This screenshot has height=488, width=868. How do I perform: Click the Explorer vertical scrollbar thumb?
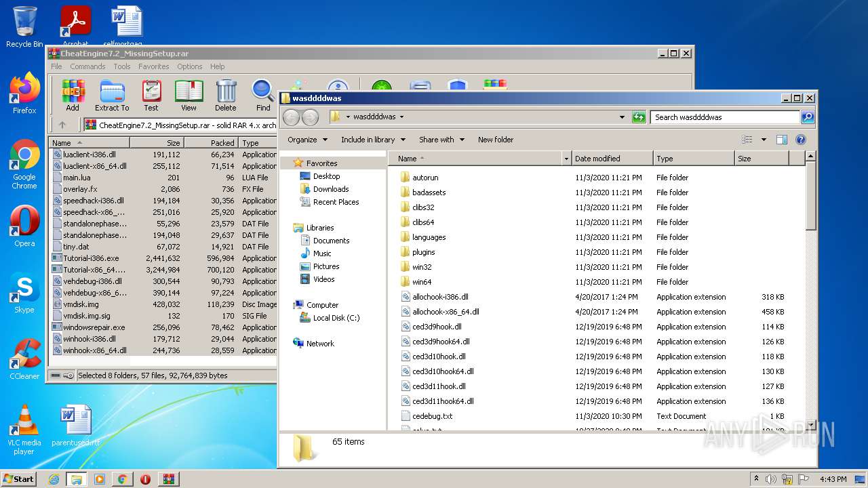pos(810,197)
